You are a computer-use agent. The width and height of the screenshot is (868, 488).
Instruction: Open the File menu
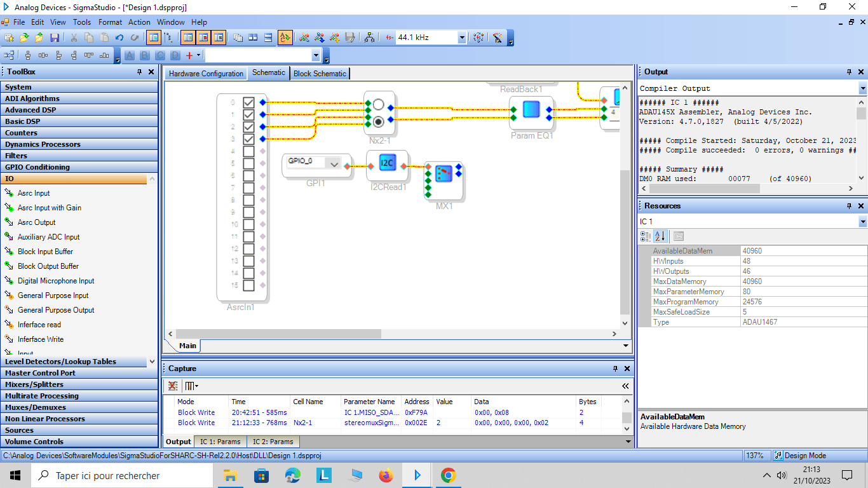(x=19, y=22)
